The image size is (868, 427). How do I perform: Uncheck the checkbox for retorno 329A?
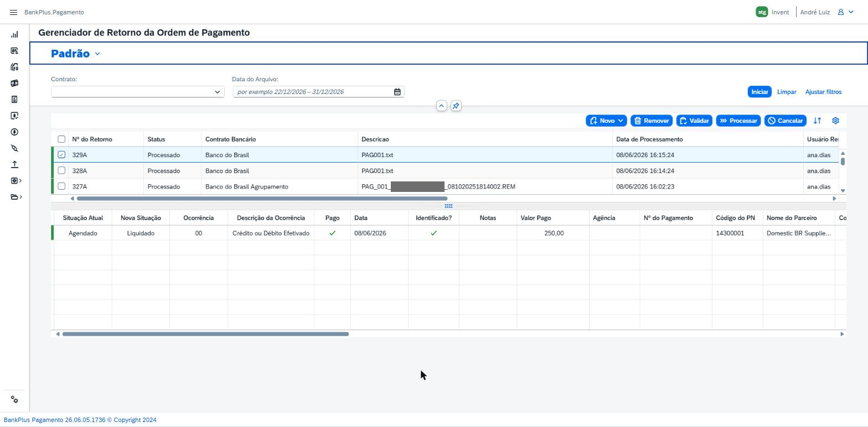(x=61, y=155)
